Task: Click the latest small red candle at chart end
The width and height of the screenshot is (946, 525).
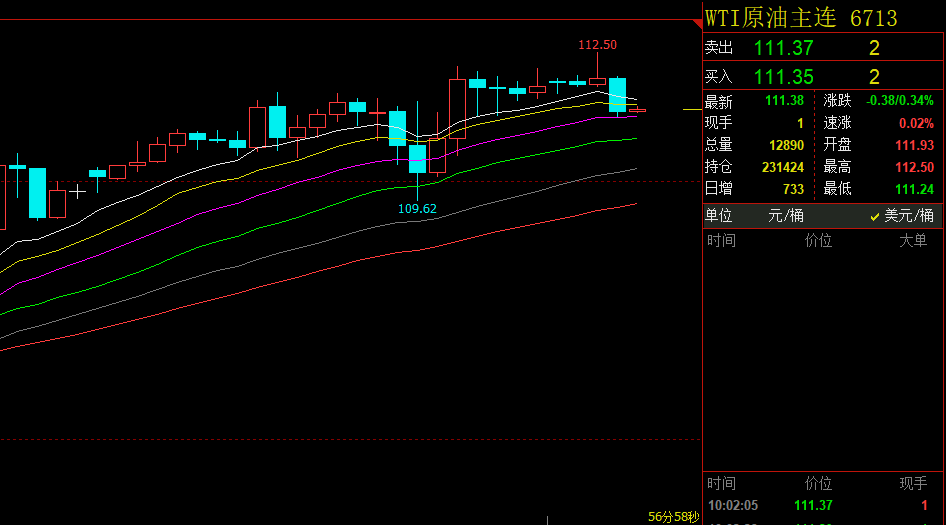Action: pyautogui.click(x=637, y=110)
